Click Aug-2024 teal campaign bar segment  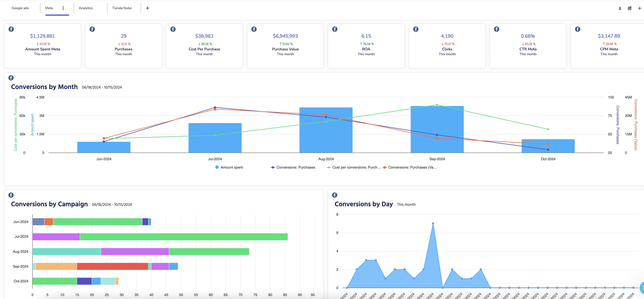tap(66, 252)
